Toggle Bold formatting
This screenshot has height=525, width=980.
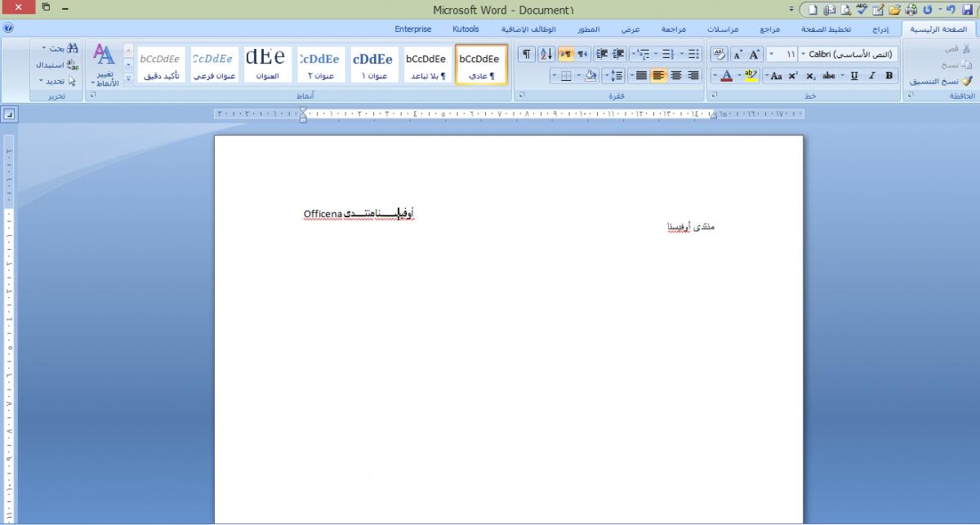(889, 76)
